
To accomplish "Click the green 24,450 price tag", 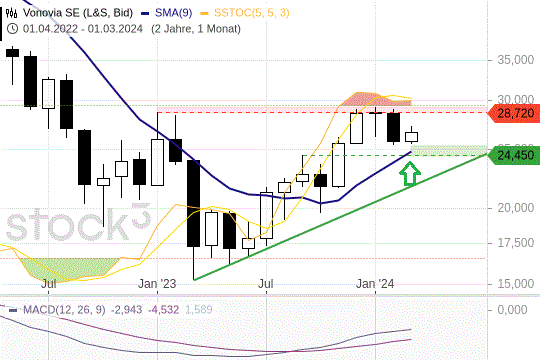I will 514,155.
